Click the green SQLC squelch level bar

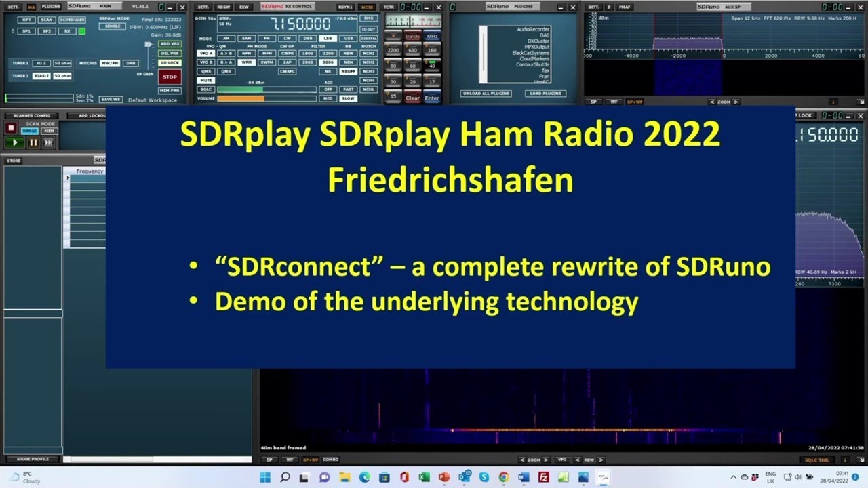[267, 89]
